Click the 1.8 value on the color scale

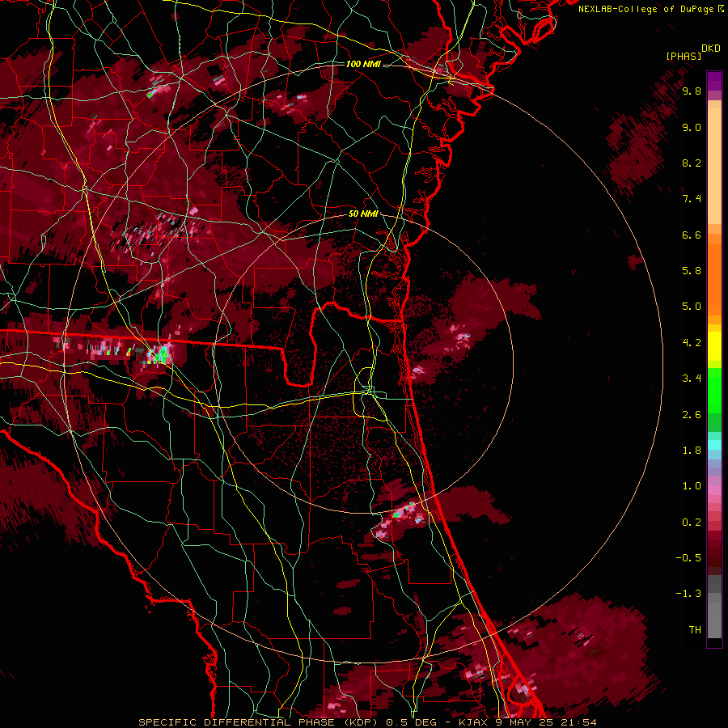coord(692,451)
